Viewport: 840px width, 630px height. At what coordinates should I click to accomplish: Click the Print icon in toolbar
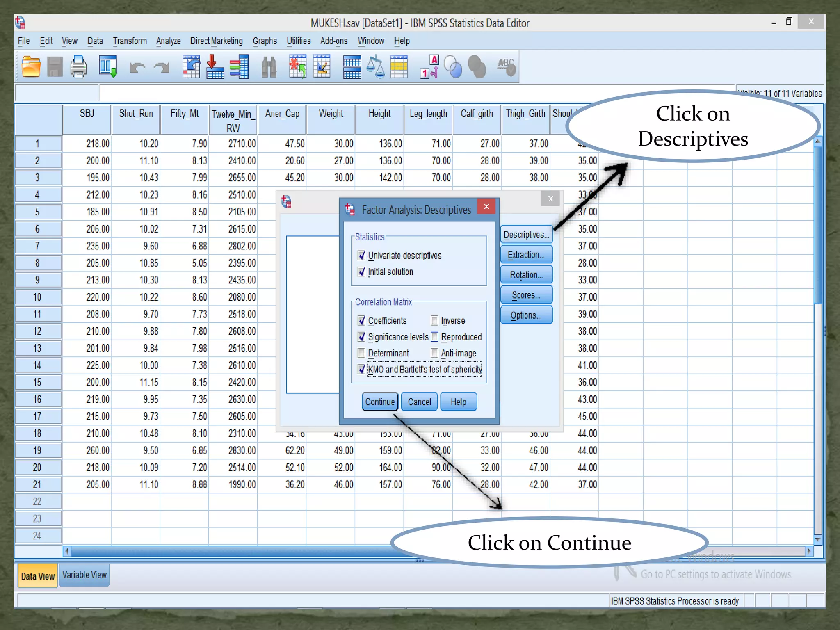pyautogui.click(x=78, y=67)
